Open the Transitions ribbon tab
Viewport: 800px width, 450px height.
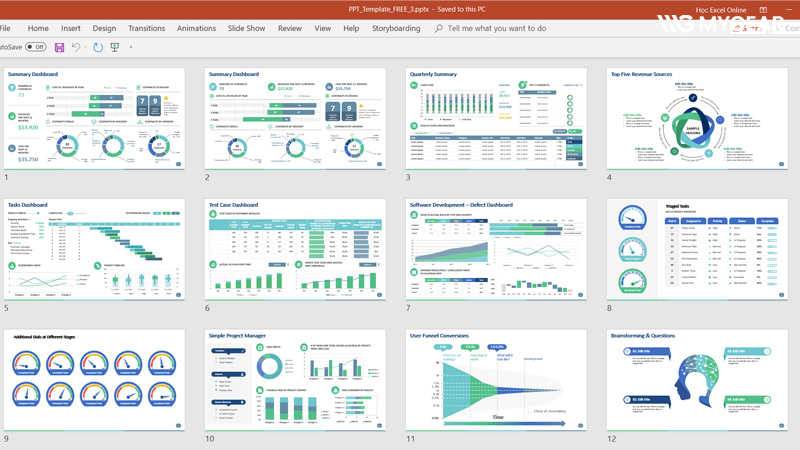tap(147, 28)
